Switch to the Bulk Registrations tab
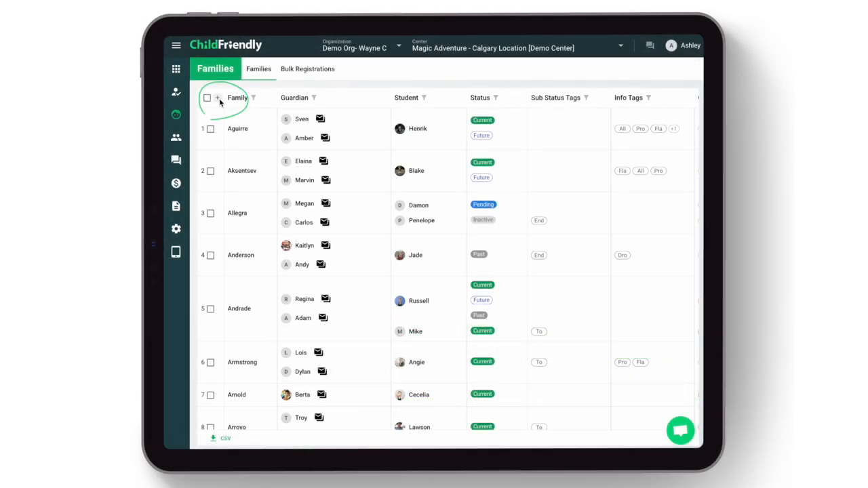Screen dimensions: 868x488 pyautogui.click(x=307, y=68)
